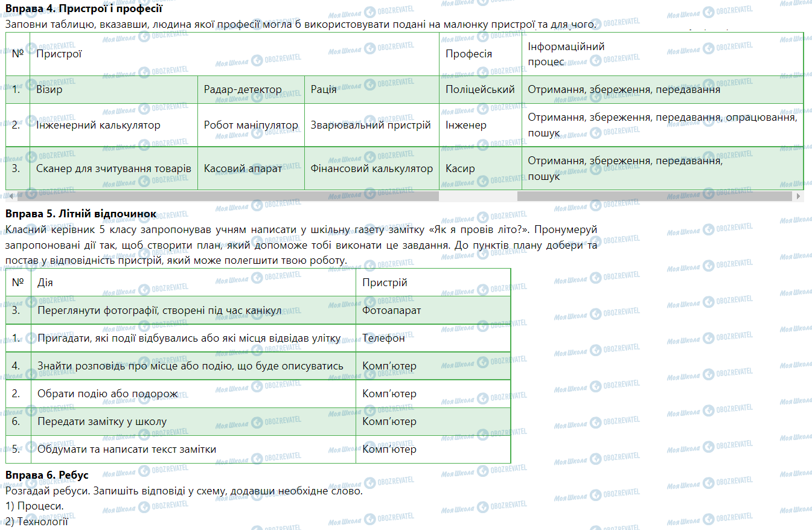Image resolution: width=812 pixels, height=530 pixels.
Task: Click the 'Сканер для зчитування товарів' cell
Action: (x=113, y=168)
